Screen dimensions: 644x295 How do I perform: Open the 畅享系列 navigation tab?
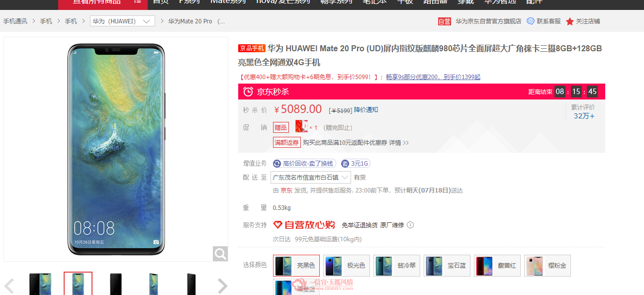tap(336, 1)
